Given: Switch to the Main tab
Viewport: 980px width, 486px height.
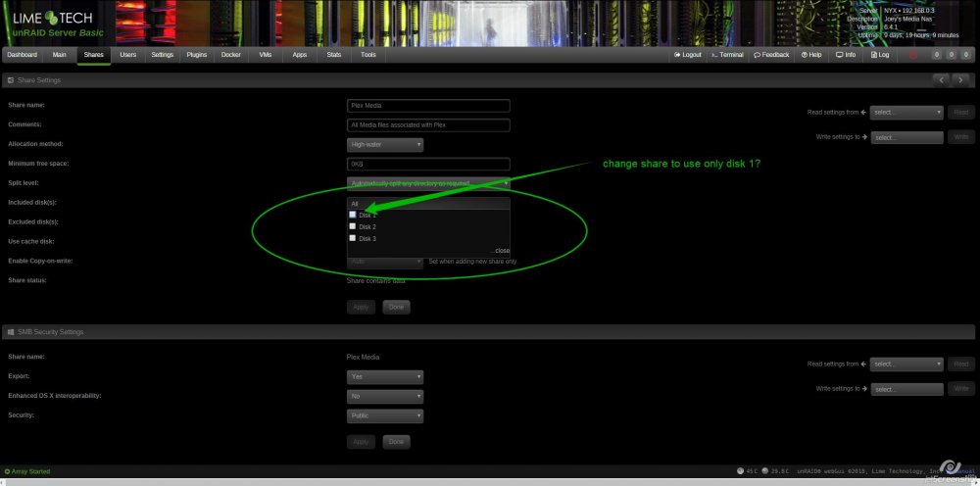Looking at the screenshot, I should click(x=60, y=55).
